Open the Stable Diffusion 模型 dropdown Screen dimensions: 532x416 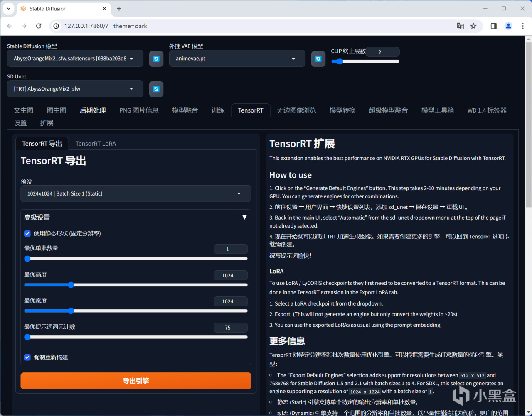pyautogui.click(x=75, y=59)
